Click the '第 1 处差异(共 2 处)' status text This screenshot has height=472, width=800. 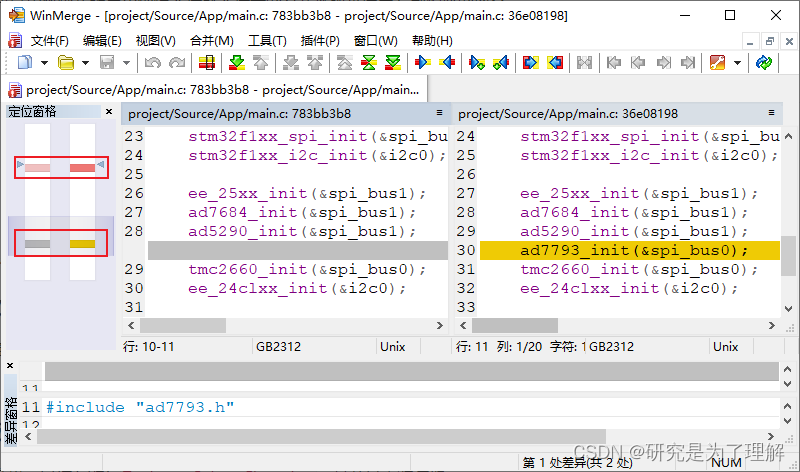point(578,463)
